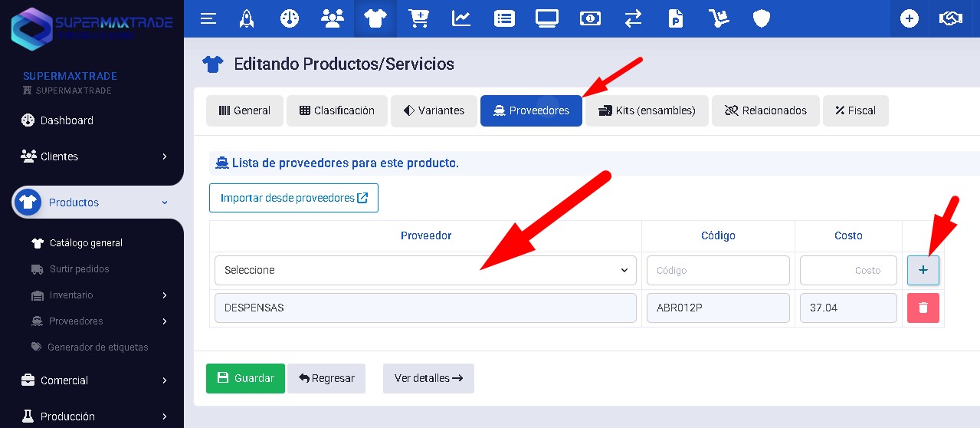
Task: Expand the Clientes sidebar menu
Action: tap(92, 156)
